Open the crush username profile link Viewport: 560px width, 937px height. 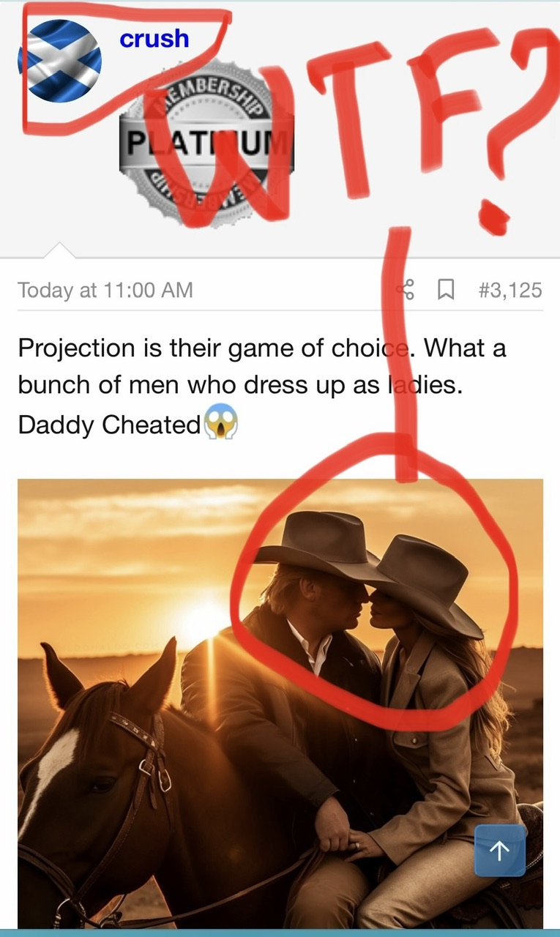pyautogui.click(x=154, y=38)
